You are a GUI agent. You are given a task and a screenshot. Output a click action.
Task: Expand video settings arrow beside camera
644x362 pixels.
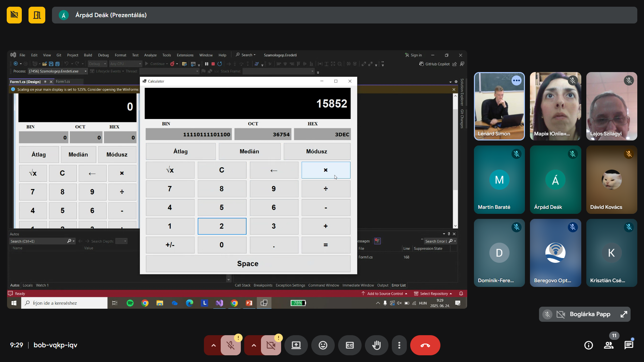254,345
